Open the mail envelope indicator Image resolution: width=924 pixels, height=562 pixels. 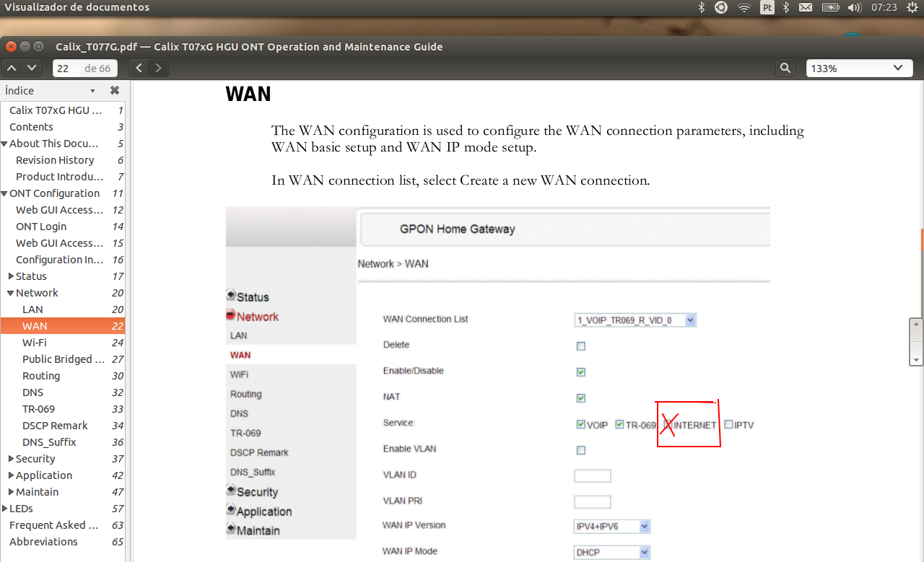pyautogui.click(x=806, y=7)
